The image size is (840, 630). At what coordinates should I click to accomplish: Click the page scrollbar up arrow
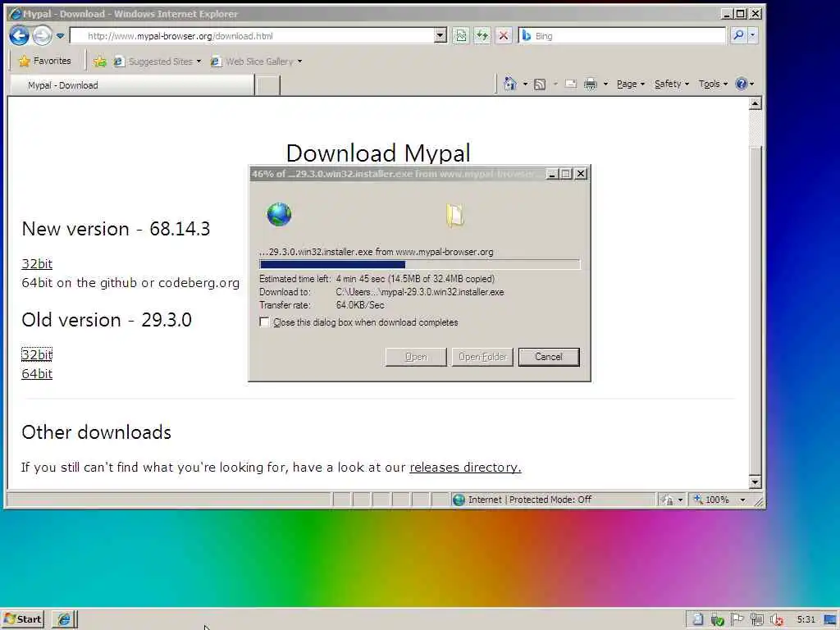(x=755, y=103)
